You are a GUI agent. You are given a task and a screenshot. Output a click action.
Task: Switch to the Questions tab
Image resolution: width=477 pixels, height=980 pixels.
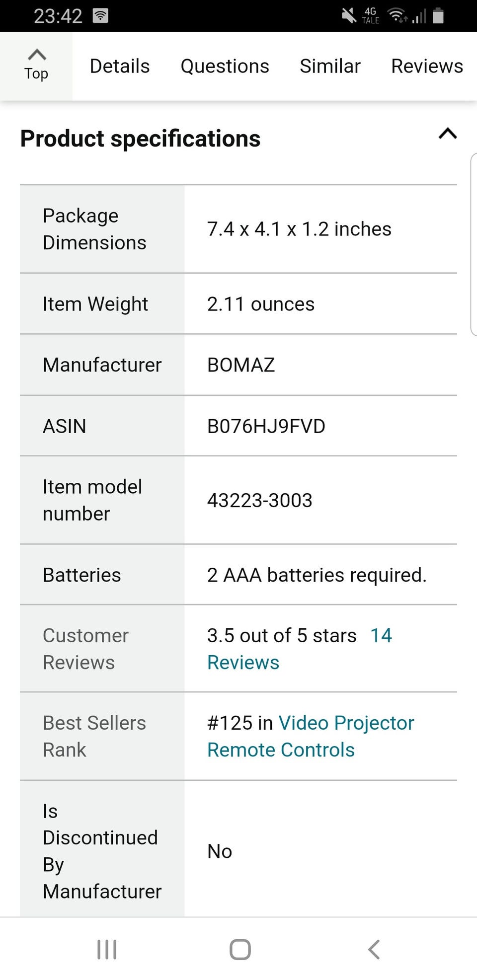[225, 66]
